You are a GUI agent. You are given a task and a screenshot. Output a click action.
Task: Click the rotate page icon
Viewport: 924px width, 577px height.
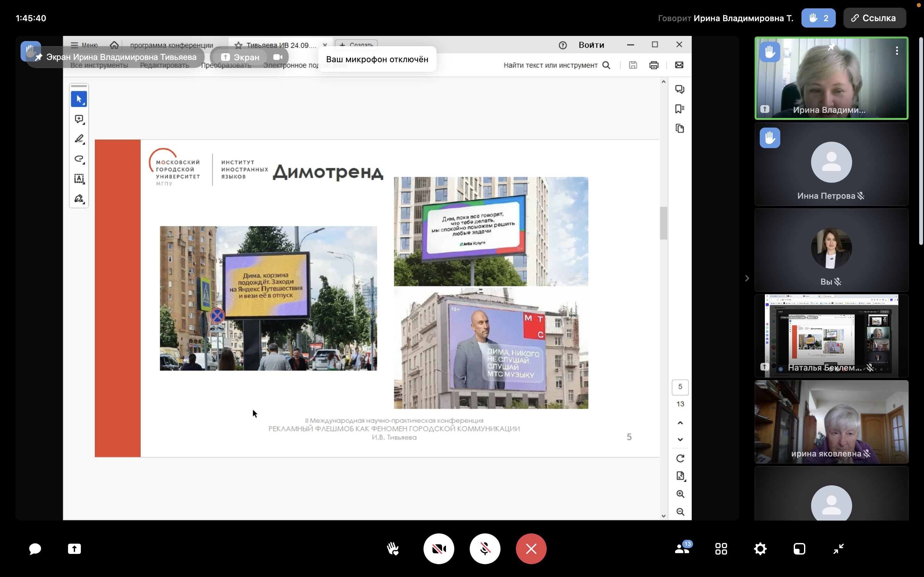(681, 458)
